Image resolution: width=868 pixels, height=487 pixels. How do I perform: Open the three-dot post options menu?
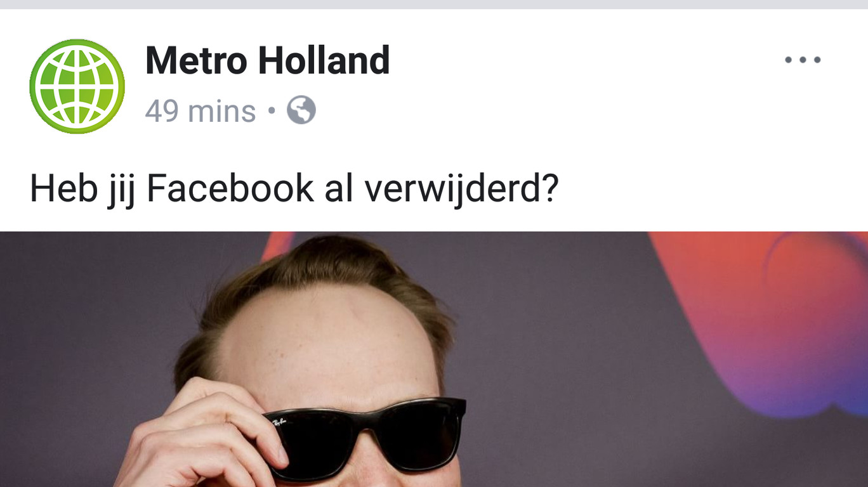803,60
